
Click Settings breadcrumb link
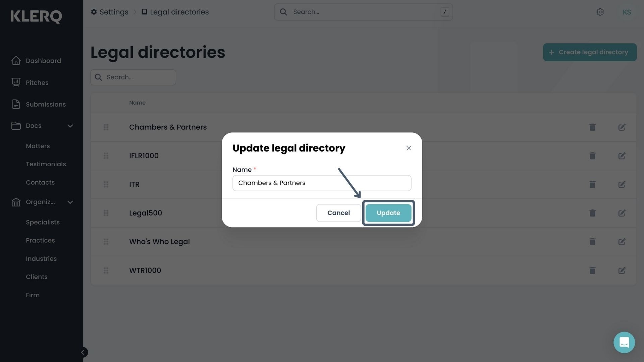pos(110,12)
